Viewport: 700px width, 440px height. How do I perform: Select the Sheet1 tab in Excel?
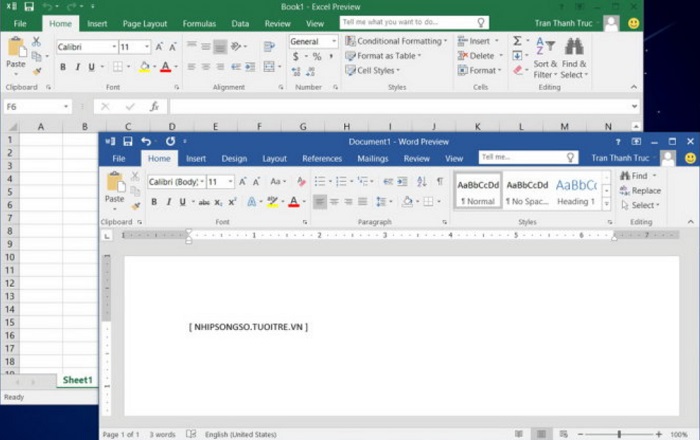coord(77,380)
